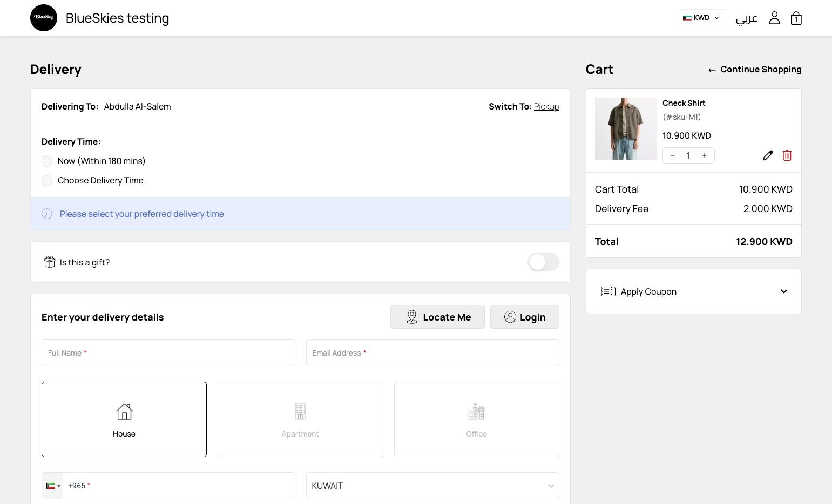Select Choose Delivery Time radio option

[x=48, y=181]
